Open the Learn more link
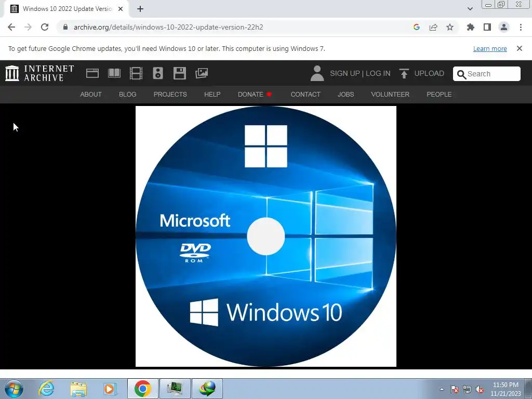The width and height of the screenshot is (532, 399). (490, 48)
